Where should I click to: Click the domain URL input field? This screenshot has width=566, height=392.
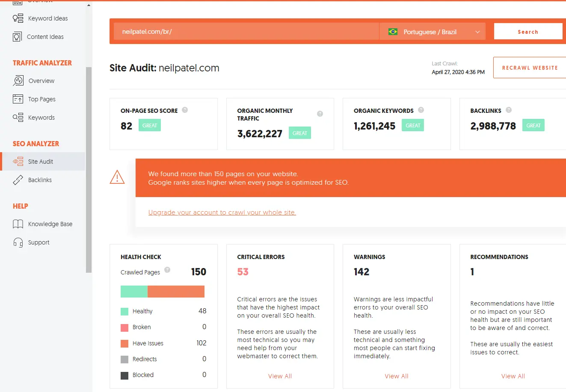click(x=246, y=32)
